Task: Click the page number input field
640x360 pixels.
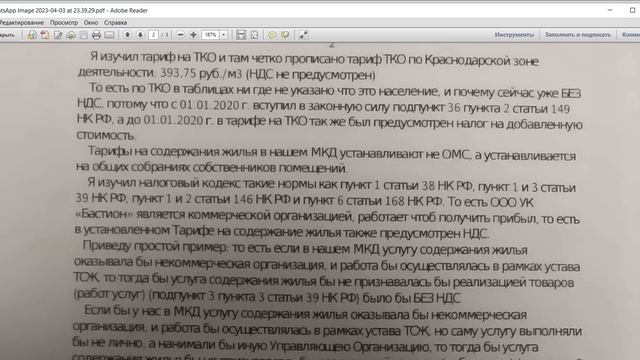Action: pyautogui.click(x=153, y=35)
